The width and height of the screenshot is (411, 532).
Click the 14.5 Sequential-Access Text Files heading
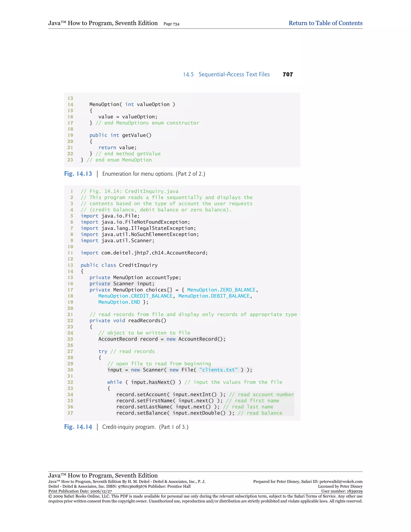(x=226, y=74)
